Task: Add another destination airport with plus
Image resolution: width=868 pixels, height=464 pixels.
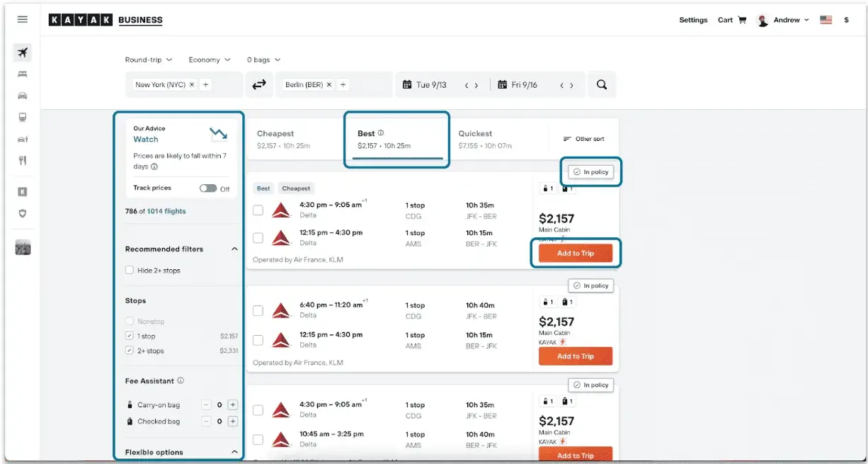Action: pyautogui.click(x=343, y=85)
